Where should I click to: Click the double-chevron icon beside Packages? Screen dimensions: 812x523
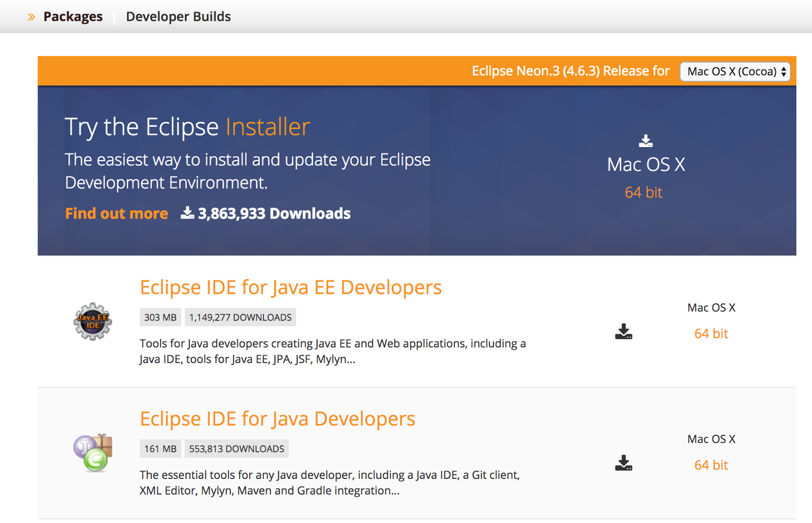click(x=31, y=17)
